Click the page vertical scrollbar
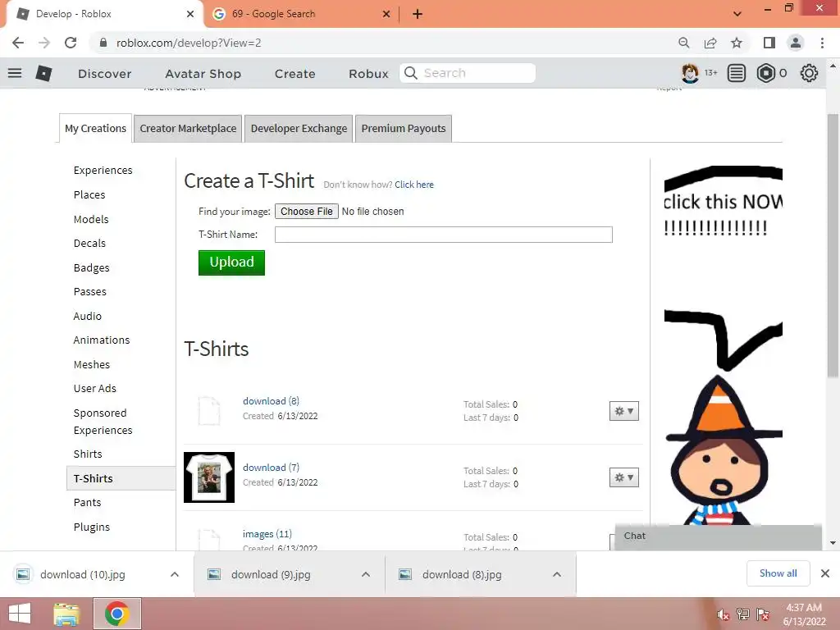Screen dimensions: 840x630 click(x=833, y=246)
